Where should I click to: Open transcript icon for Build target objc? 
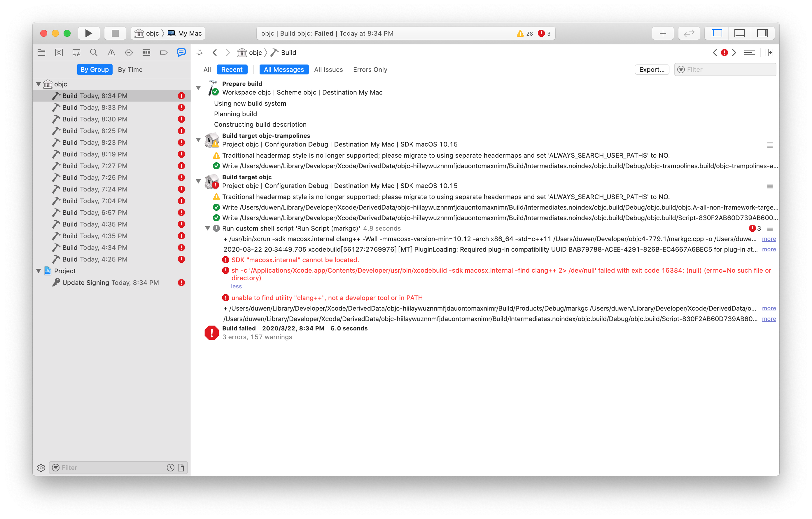click(x=770, y=187)
